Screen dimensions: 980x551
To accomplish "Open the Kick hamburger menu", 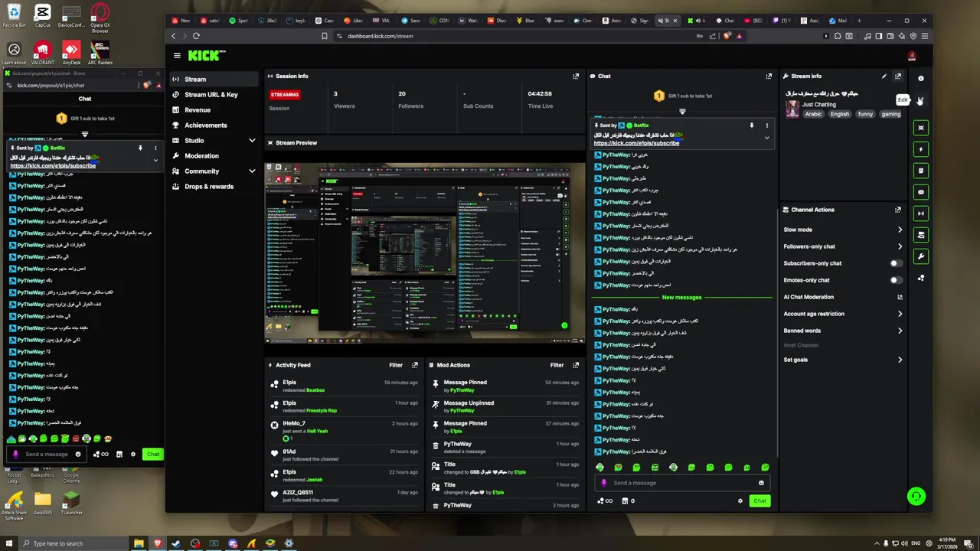I will [x=177, y=55].
